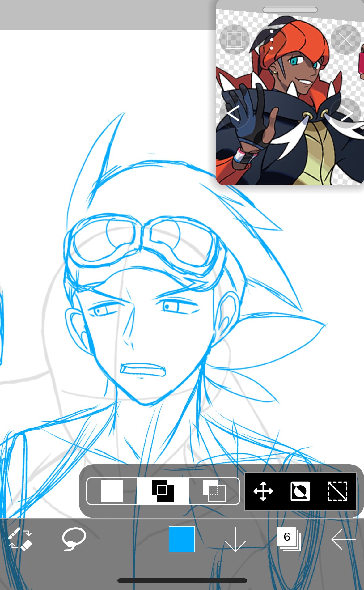364x590 pixels.
Task: Close the reference image window
Action: pyautogui.click(x=345, y=40)
